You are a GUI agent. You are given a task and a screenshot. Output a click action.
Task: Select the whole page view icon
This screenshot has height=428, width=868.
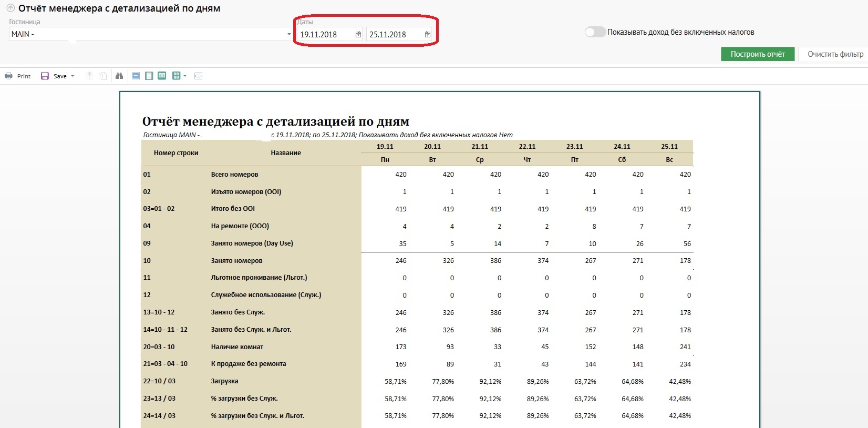(x=149, y=76)
